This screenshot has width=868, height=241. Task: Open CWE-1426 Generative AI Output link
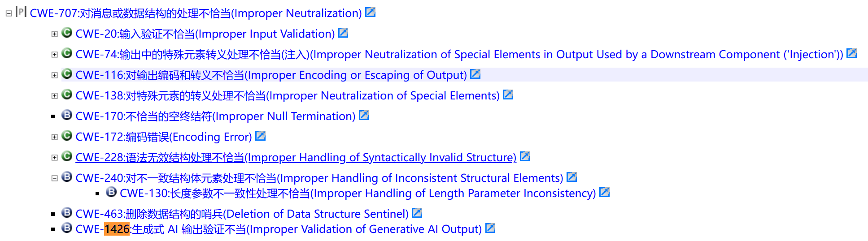point(278,229)
